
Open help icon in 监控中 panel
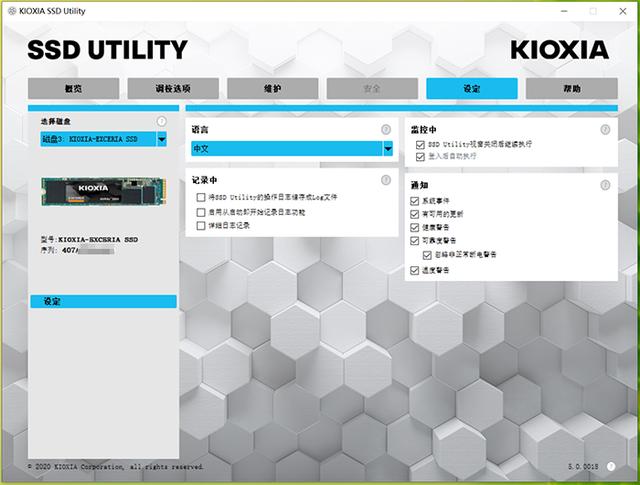pos(605,129)
